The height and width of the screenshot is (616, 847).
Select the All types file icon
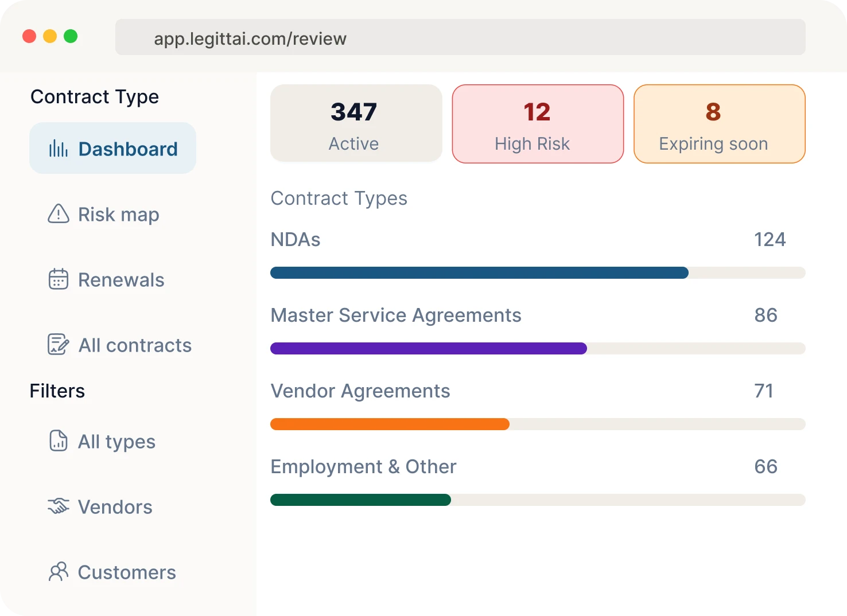pos(59,441)
